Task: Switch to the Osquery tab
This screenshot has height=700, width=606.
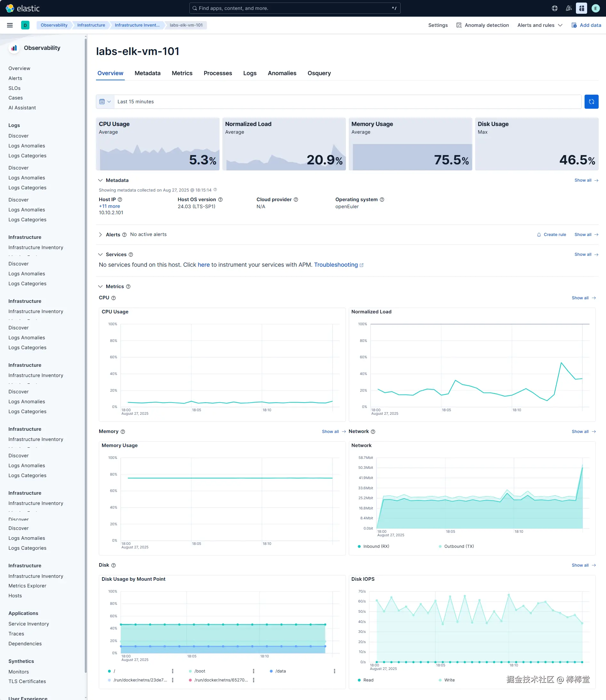Action: tap(319, 73)
